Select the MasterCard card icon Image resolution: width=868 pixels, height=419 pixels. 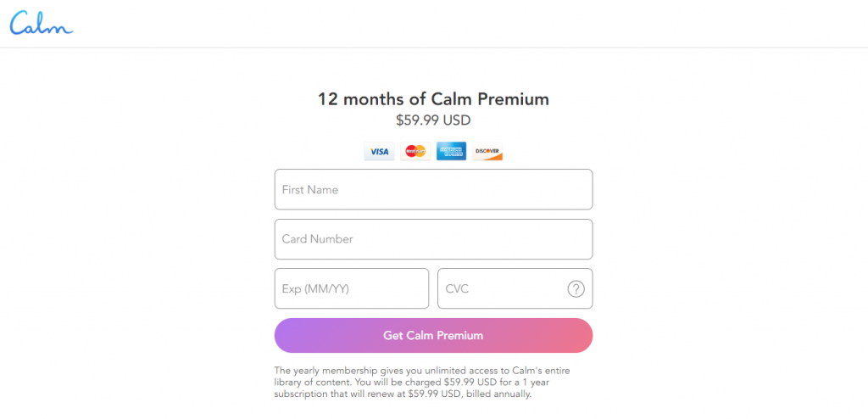tap(415, 151)
